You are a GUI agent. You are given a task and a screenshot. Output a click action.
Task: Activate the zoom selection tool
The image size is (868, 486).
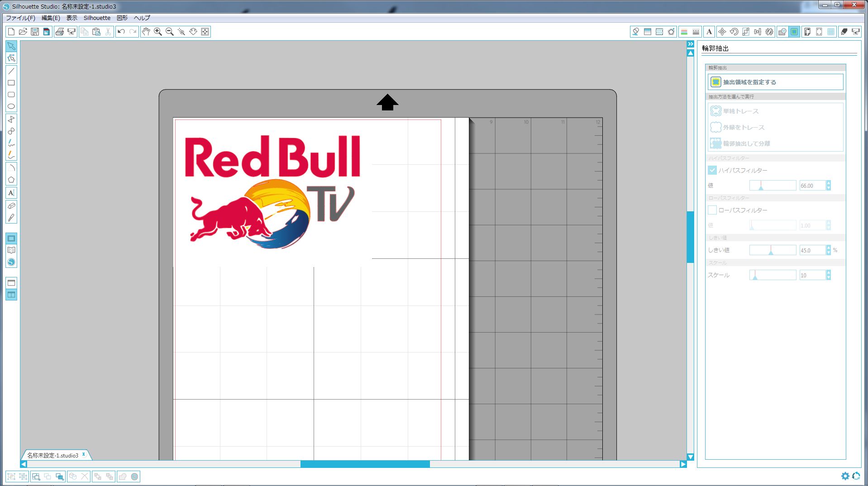[181, 32]
